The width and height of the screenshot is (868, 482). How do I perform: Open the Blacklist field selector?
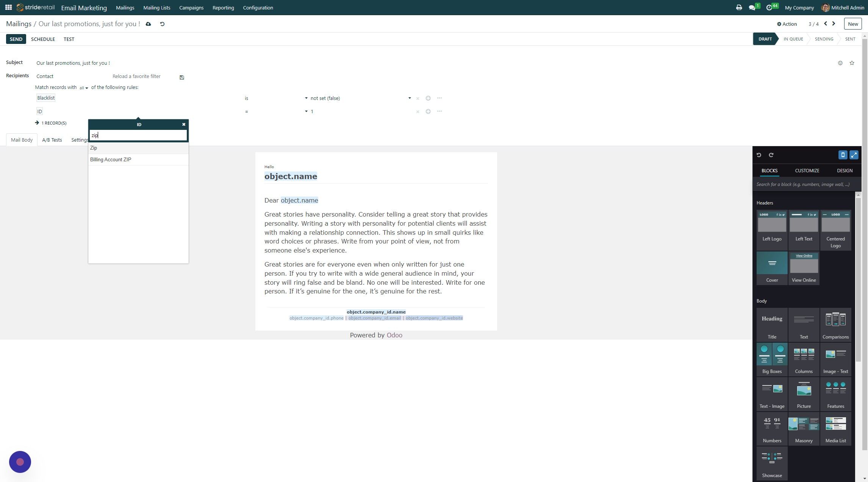(x=46, y=98)
